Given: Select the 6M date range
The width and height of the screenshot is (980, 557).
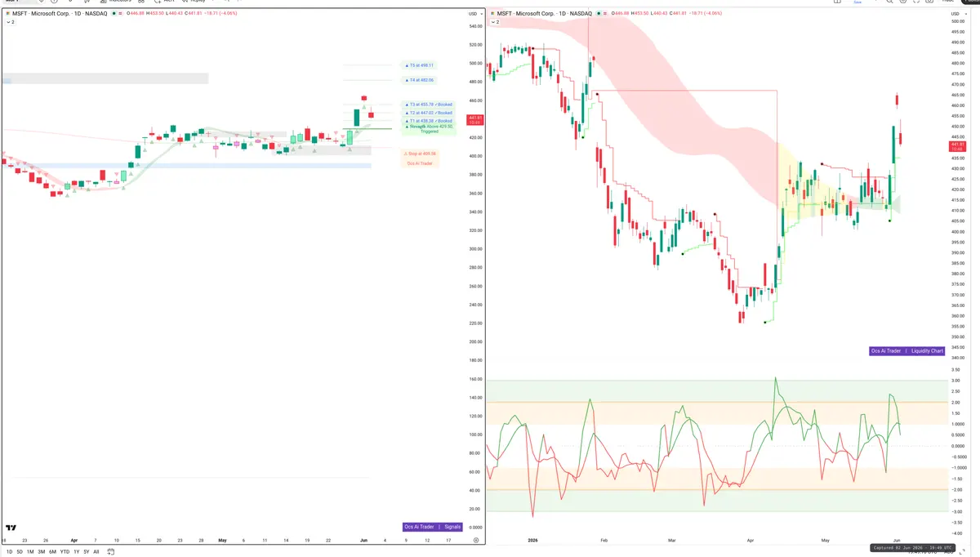Looking at the screenshot, I should click(x=52, y=551).
